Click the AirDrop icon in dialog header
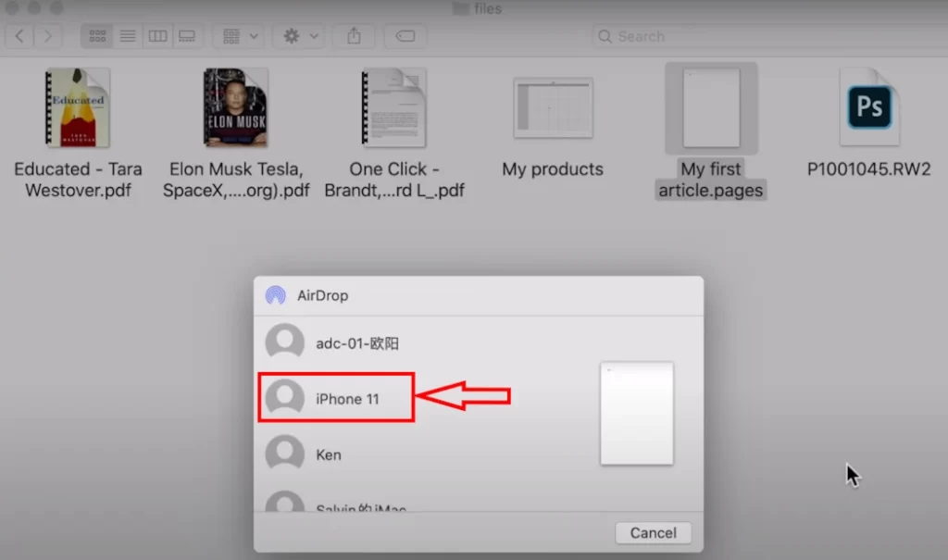This screenshot has width=948, height=560. pyautogui.click(x=276, y=295)
